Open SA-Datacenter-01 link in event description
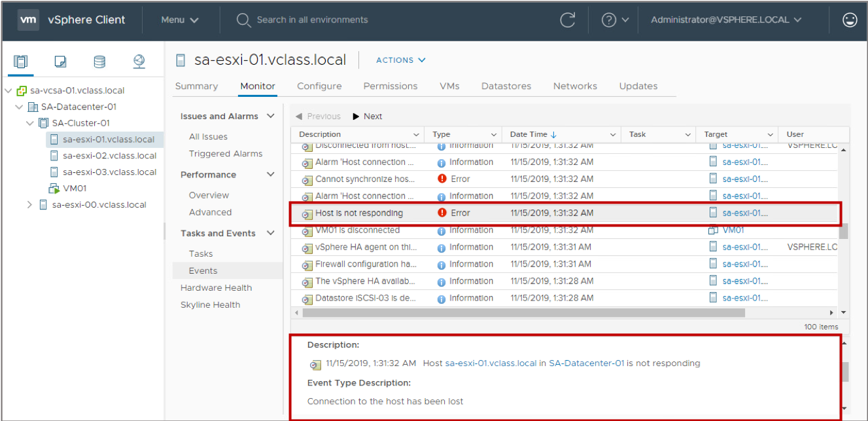This screenshot has width=868, height=421. pyautogui.click(x=587, y=363)
